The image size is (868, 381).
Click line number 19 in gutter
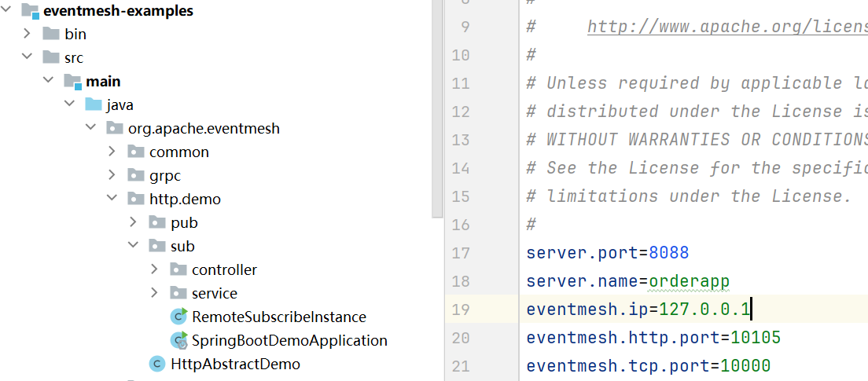(461, 310)
